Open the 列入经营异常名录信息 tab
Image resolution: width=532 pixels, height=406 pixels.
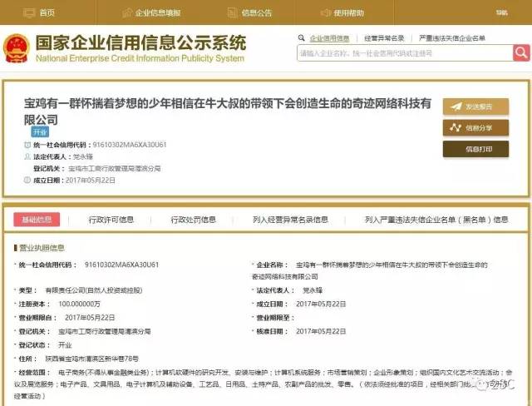[x=289, y=220]
